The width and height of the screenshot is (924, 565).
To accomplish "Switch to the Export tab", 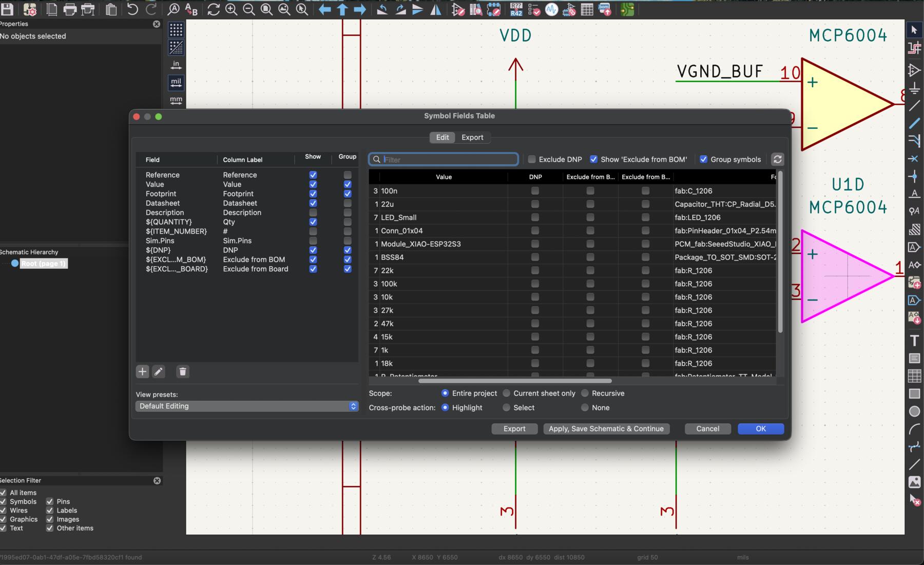I will click(472, 137).
